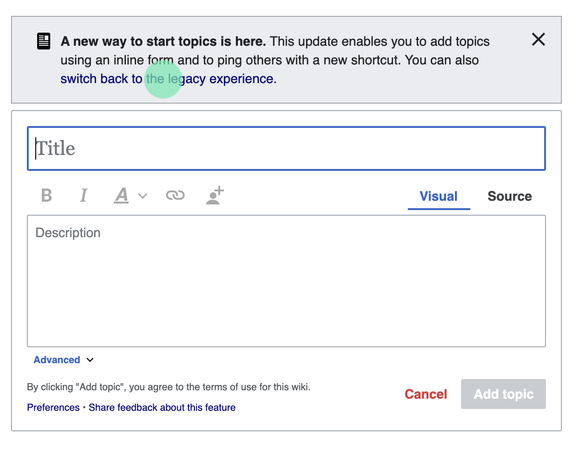The height and width of the screenshot is (450, 571).
Task: Insert a link using the chain icon
Action: [x=175, y=196]
